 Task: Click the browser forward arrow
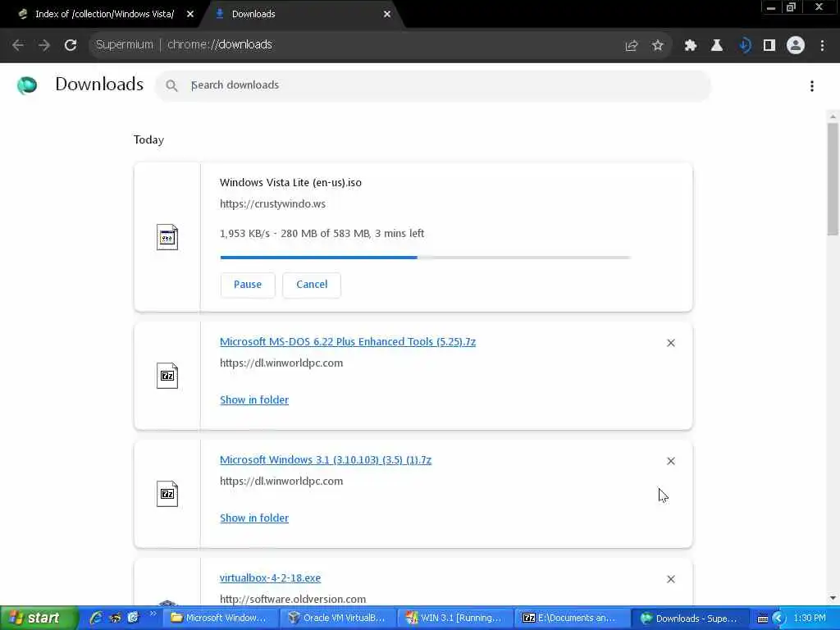(x=44, y=45)
